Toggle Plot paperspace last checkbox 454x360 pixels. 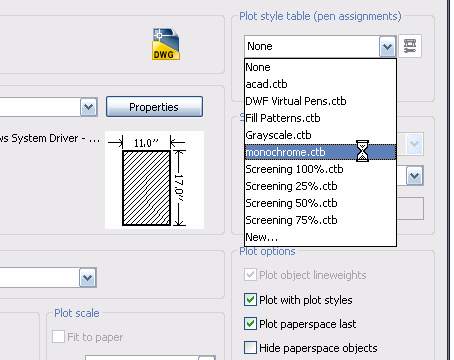pyautogui.click(x=250, y=324)
